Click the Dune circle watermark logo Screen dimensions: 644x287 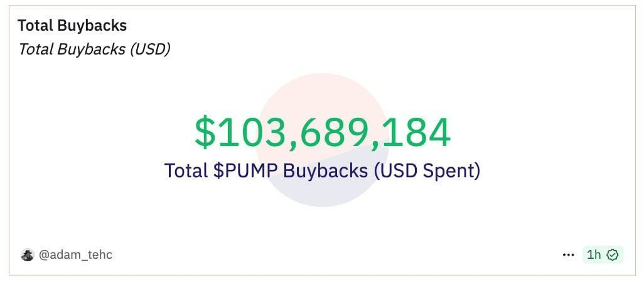click(x=323, y=140)
